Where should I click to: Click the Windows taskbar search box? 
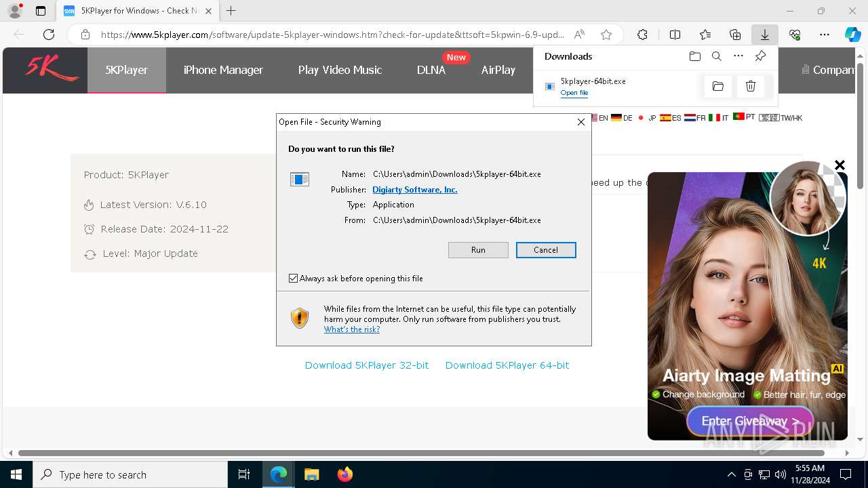(130, 474)
